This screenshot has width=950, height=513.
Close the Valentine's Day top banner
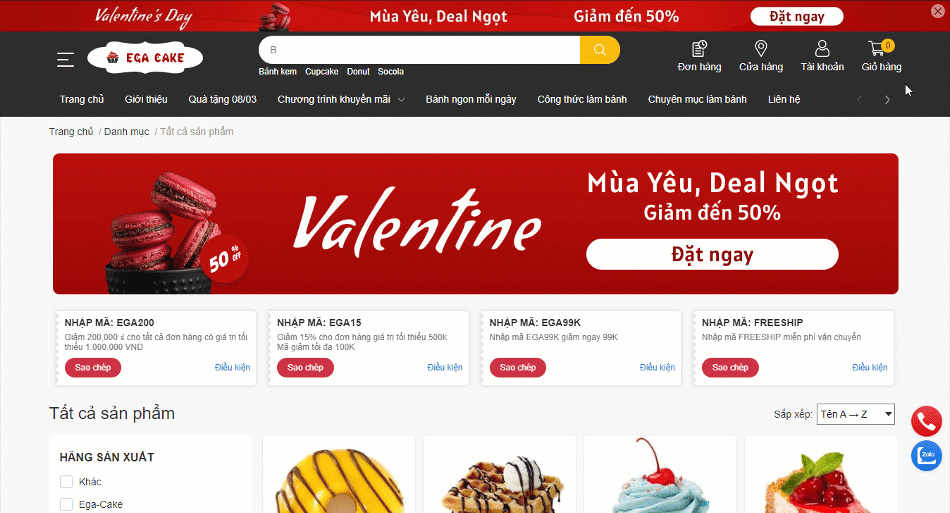click(x=937, y=11)
